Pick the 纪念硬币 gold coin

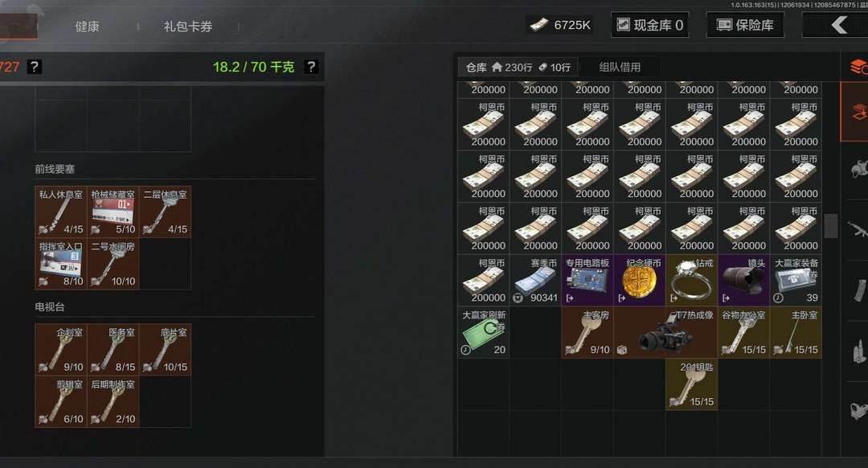pyautogui.click(x=640, y=281)
